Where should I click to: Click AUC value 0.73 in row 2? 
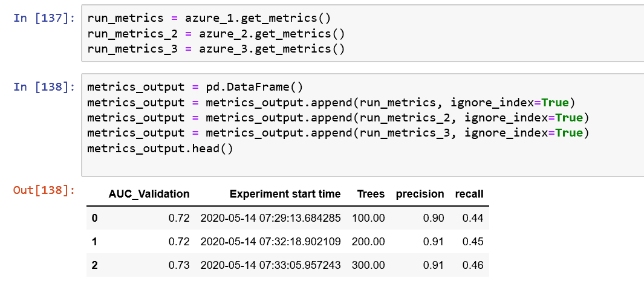(179, 265)
